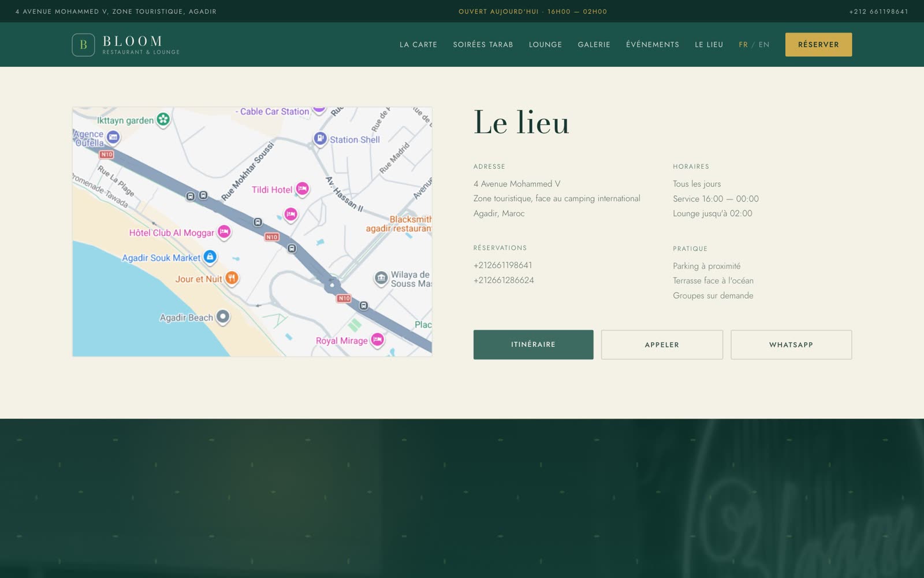The image size is (924, 578).
Task: Click the Bloom Restaurant & Lounge wordmark
Action: [x=141, y=45]
